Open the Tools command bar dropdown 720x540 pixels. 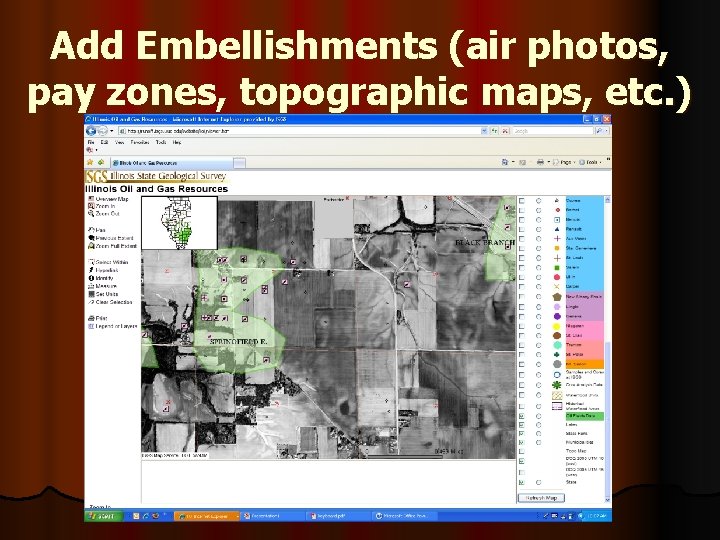click(x=591, y=162)
